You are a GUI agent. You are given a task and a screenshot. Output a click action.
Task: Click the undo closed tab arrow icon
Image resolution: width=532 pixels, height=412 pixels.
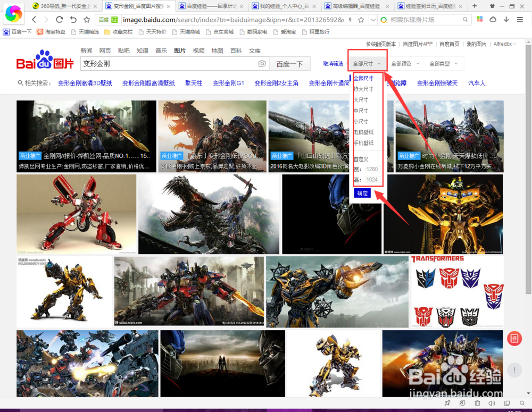pyautogui.click(x=73, y=20)
